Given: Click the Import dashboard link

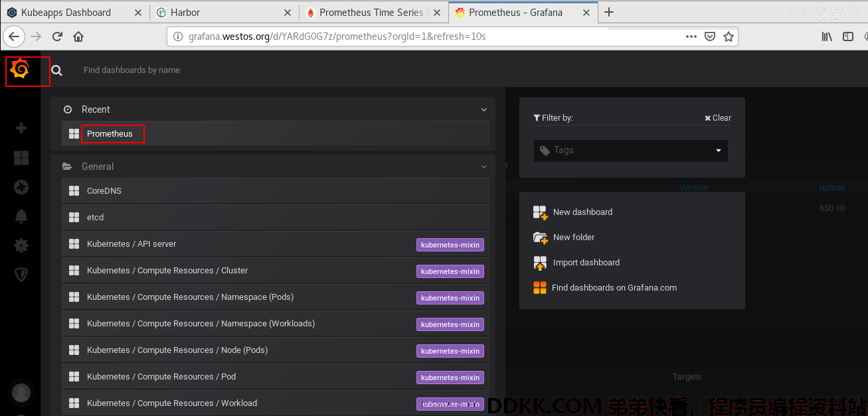Looking at the screenshot, I should [586, 263].
